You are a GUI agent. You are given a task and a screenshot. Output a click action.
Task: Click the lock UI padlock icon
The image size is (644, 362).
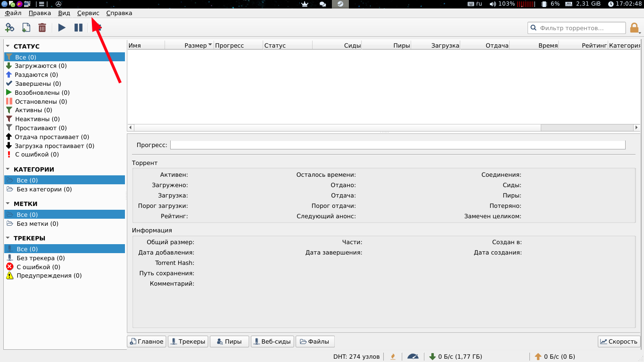pos(635,28)
